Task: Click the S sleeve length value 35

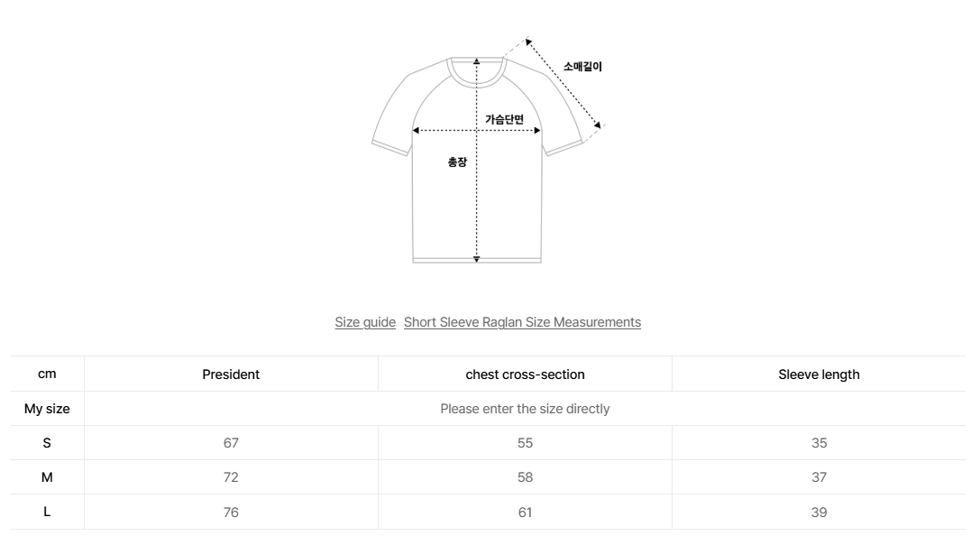Action: click(819, 443)
